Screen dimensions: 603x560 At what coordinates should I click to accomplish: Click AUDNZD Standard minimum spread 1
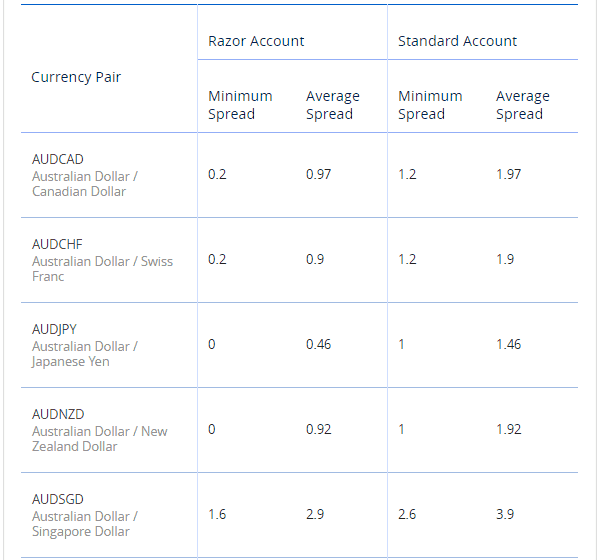401,430
